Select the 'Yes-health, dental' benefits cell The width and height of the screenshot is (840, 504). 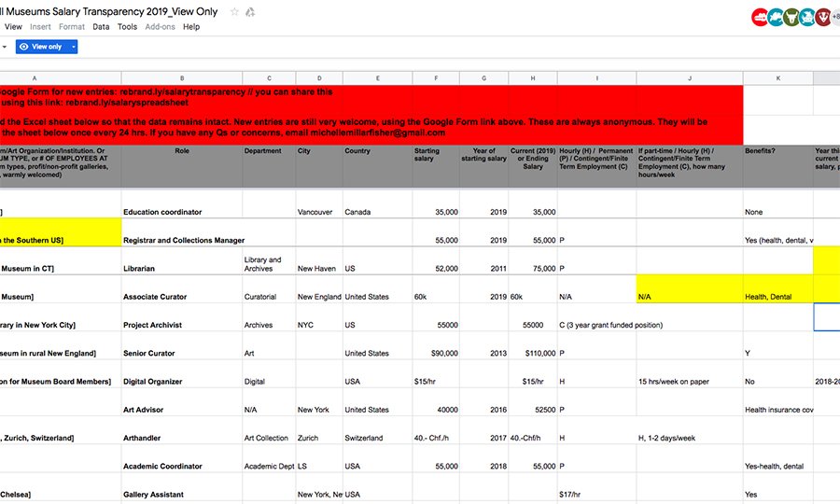(777, 458)
